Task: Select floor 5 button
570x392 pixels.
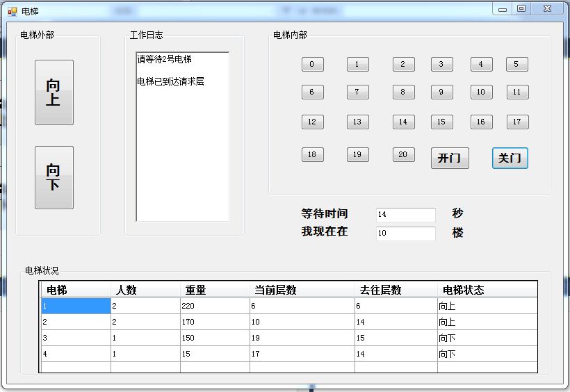Action: (517, 65)
